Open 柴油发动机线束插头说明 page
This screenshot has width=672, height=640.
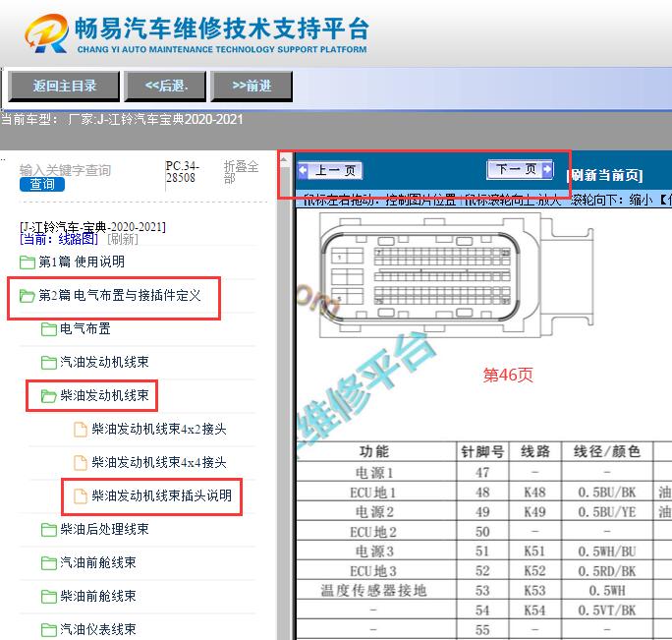point(161,495)
